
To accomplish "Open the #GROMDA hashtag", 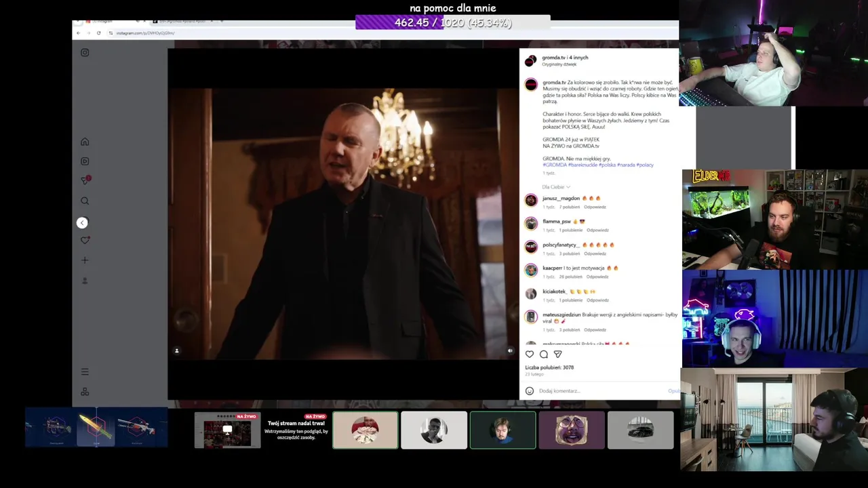I will pyautogui.click(x=555, y=165).
